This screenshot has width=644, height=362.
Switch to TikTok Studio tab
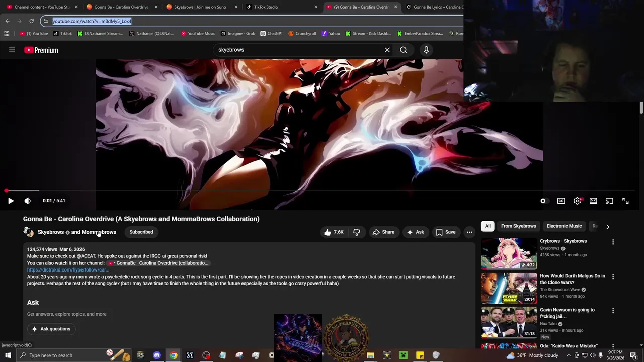coord(266,7)
